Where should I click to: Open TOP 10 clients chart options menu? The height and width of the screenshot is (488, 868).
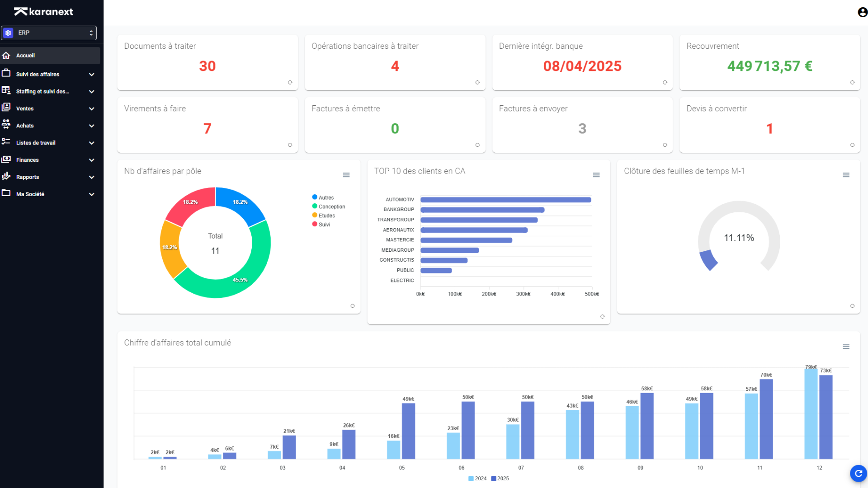pyautogui.click(x=596, y=175)
